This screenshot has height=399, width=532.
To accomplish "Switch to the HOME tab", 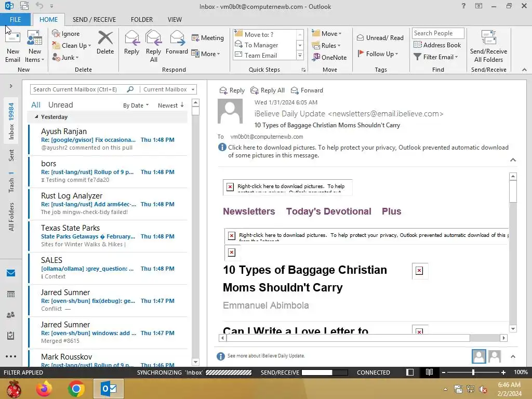I will pyautogui.click(x=48, y=19).
